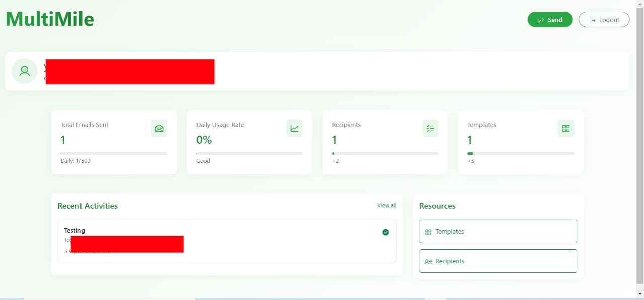Click the Templates card progress bar
Viewport: 644px width, 300px height.
tap(520, 153)
